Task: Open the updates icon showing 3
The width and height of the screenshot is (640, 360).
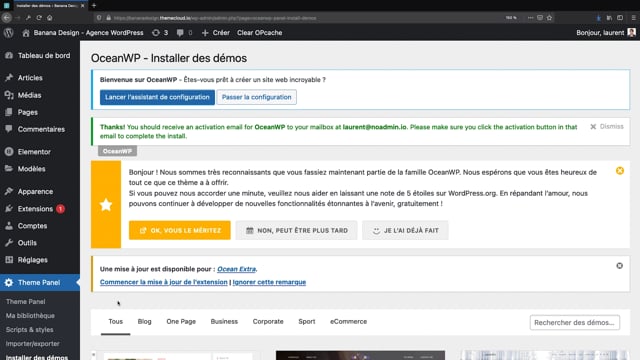Action: coord(160,33)
